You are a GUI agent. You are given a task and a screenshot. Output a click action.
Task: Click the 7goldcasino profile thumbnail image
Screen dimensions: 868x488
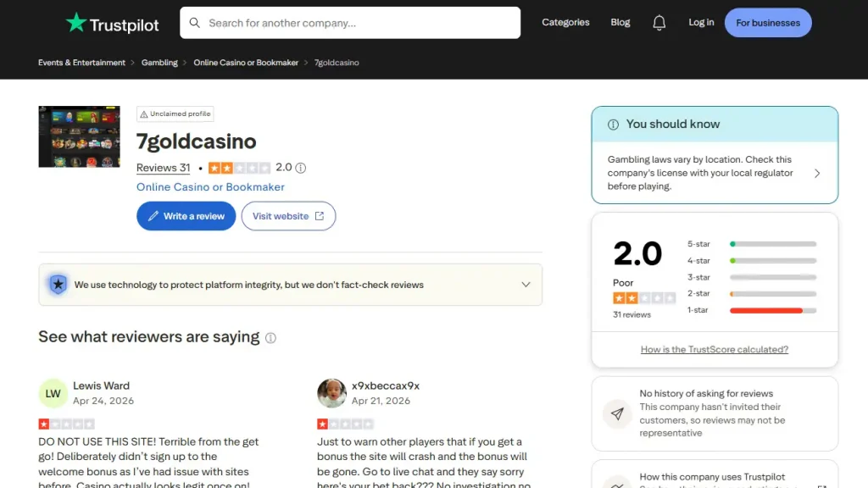click(x=79, y=136)
